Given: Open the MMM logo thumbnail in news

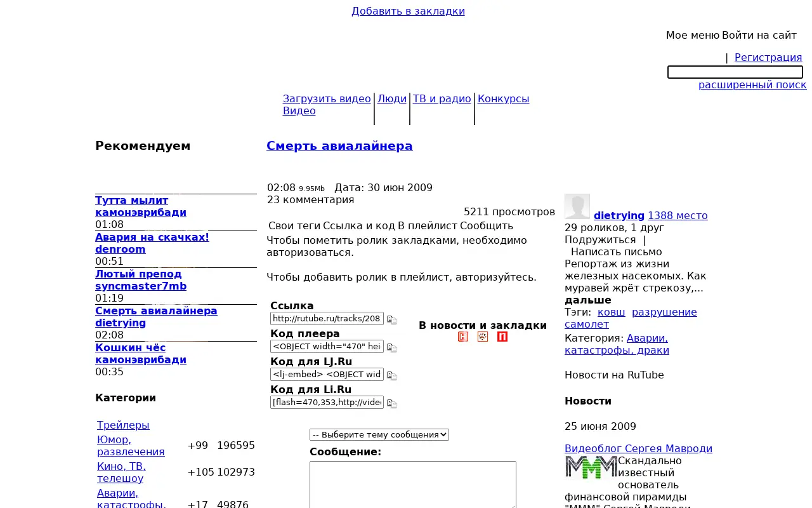Looking at the screenshot, I should tap(591, 467).
